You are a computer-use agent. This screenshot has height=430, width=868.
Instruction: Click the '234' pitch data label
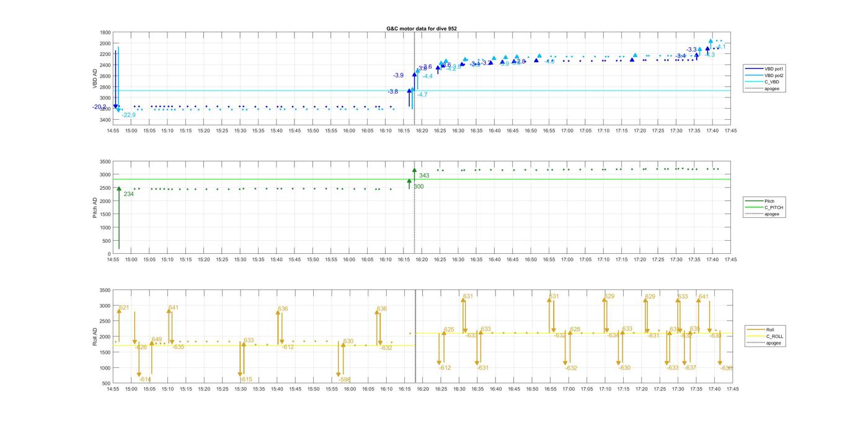pos(128,194)
